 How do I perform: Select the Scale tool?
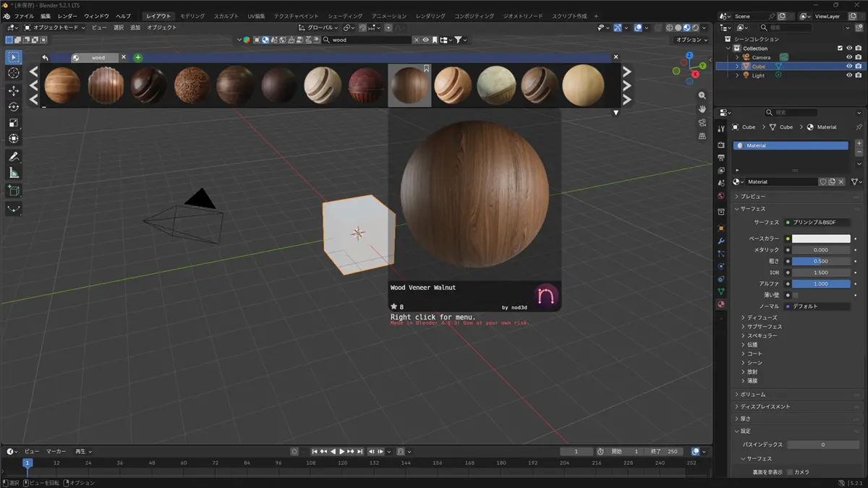click(x=14, y=122)
